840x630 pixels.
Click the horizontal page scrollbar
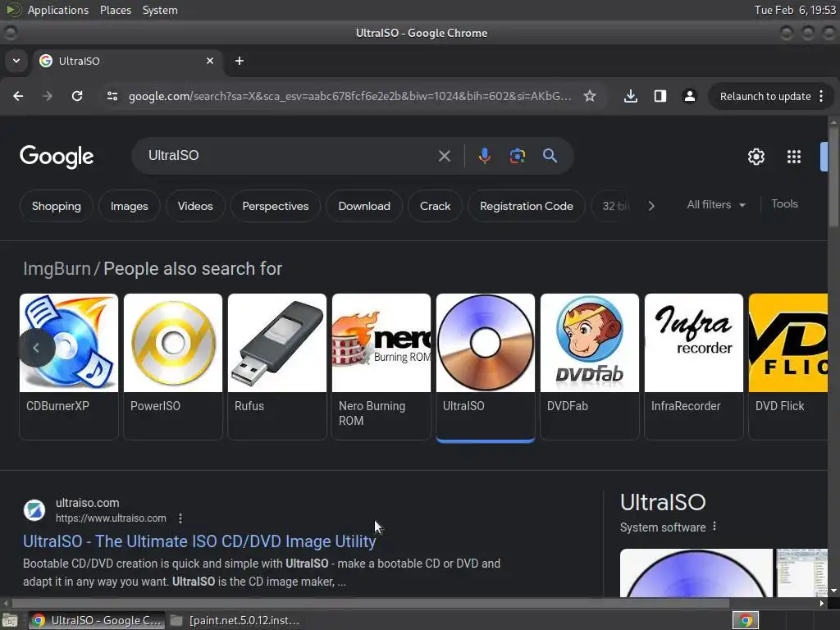[x=370, y=603]
